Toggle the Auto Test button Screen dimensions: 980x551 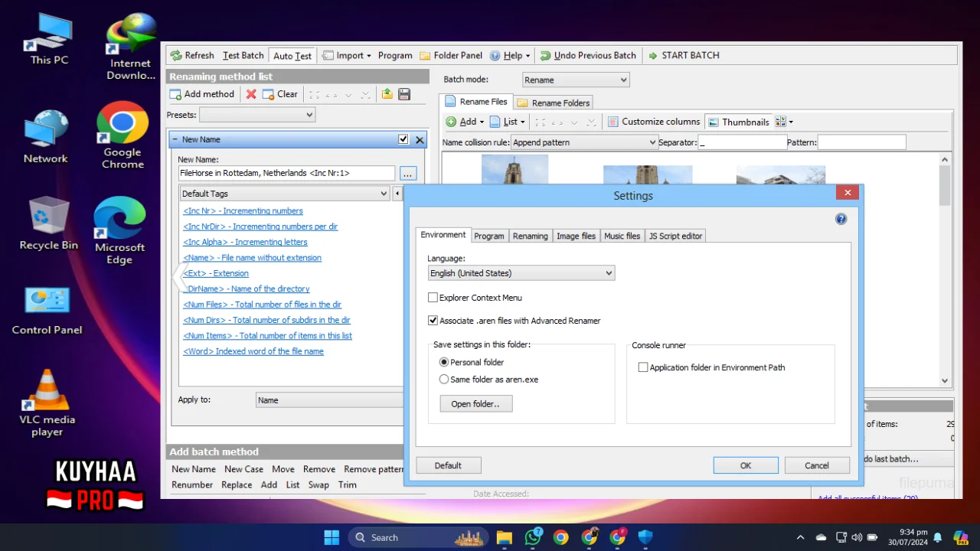[x=292, y=55]
